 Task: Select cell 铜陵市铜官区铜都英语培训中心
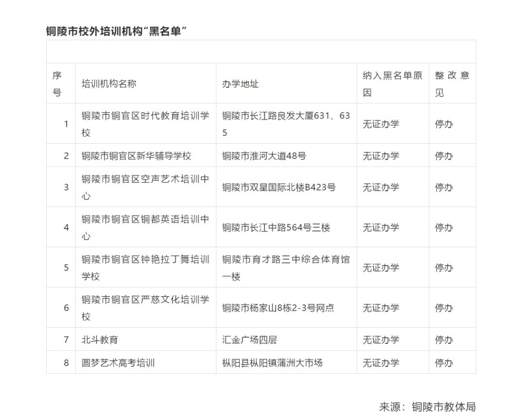[146, 227]
